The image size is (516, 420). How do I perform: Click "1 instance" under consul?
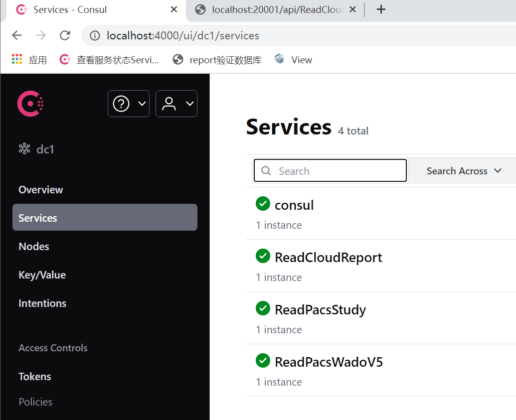[x=279, y=225]
